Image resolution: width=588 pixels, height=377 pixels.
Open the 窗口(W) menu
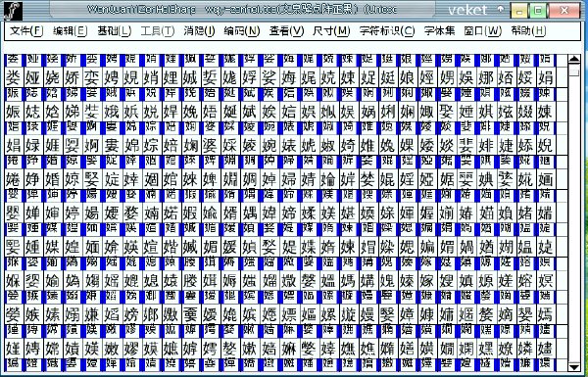click(482, 30)
